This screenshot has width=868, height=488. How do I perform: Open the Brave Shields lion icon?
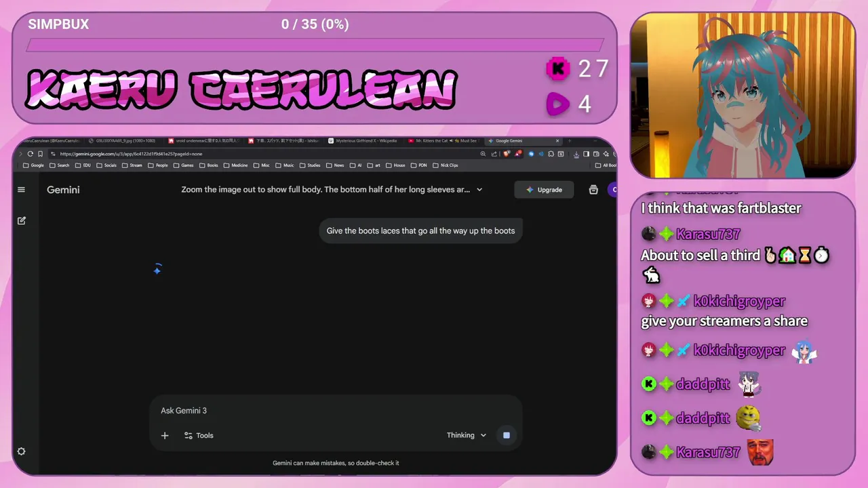pos(507,154)
